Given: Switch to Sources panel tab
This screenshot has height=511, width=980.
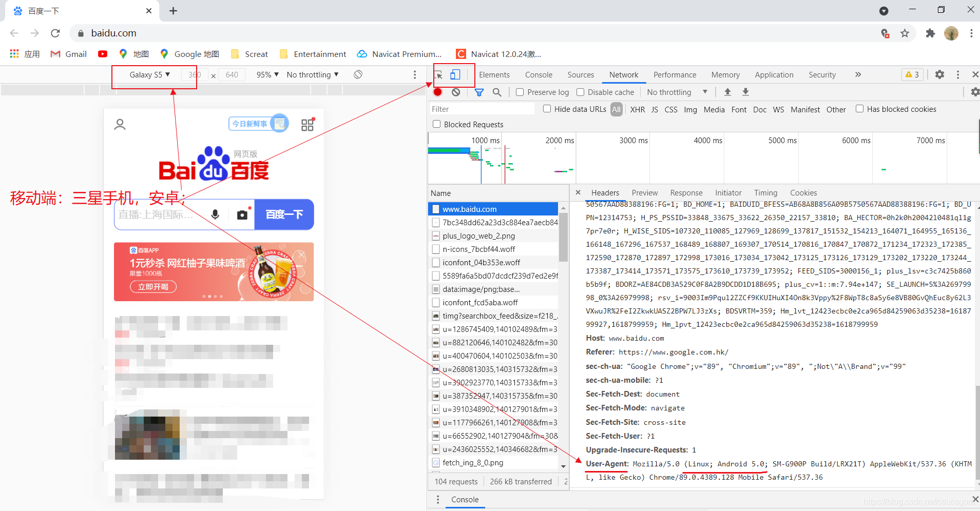Looking at the screenshot, I should [581, 75].
